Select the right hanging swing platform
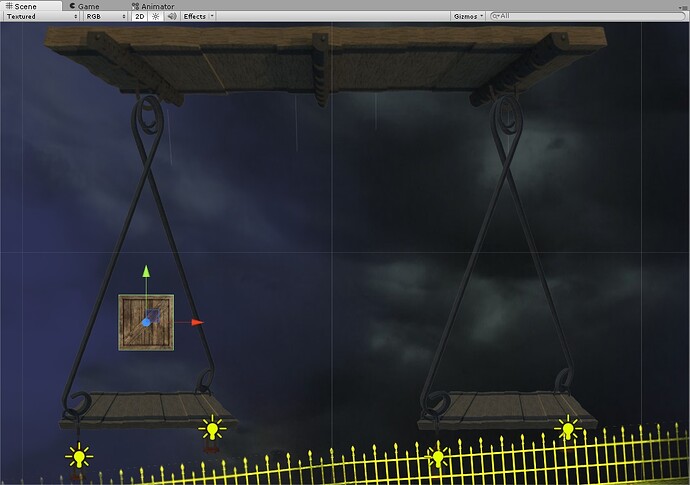This screenshot has width=690, height=485. 506,410
